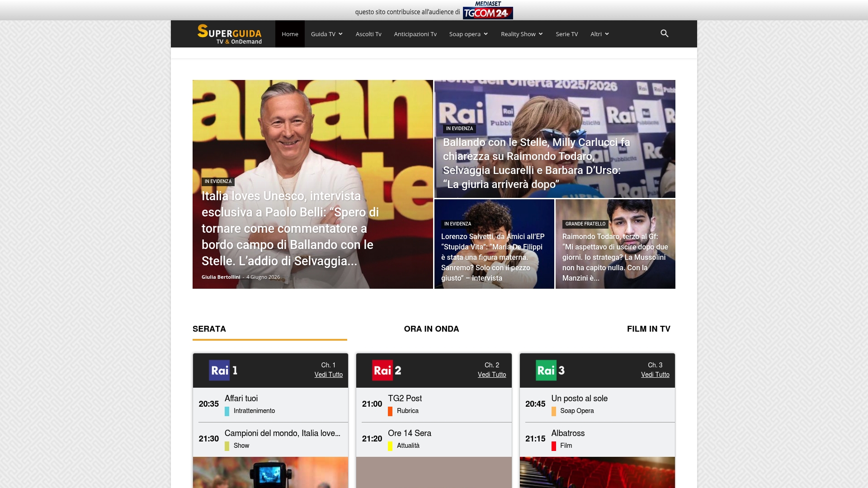Click IN EVIDENZA tag on Lorenzo Salvetti article

[458, 224]
